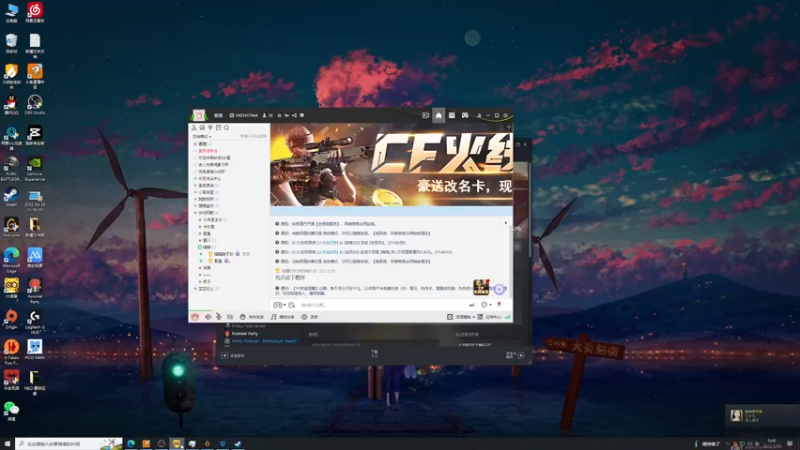Click the avatar icon at YY bottom left
The width and height of the screenshot is (800, 450).
coord(195,317)
